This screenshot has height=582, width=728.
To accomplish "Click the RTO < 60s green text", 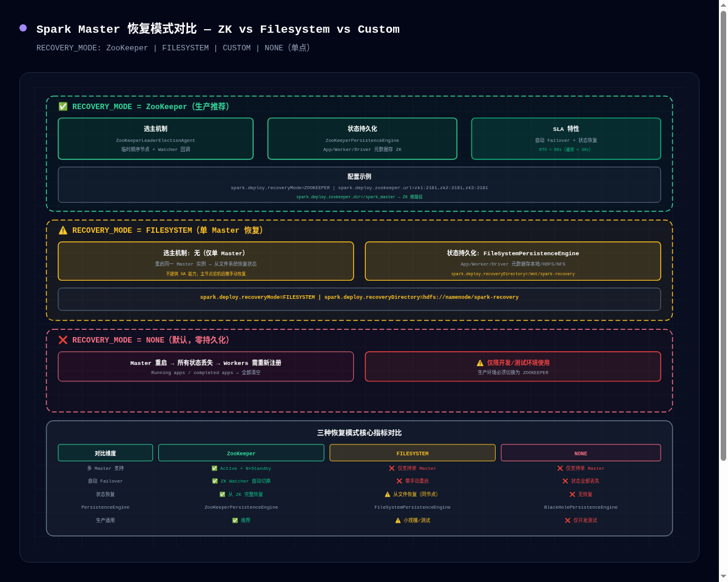I will [x=565, y=150].
